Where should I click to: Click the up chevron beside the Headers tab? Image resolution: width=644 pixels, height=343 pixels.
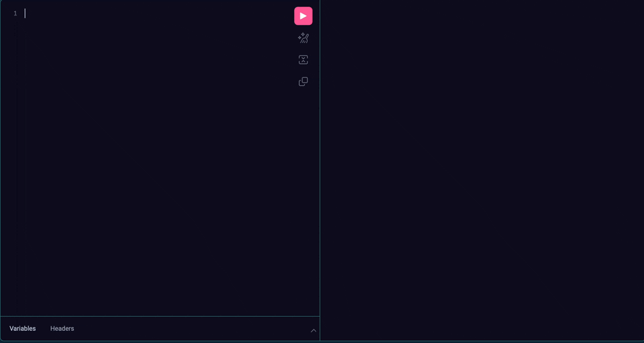click(313, 330)
